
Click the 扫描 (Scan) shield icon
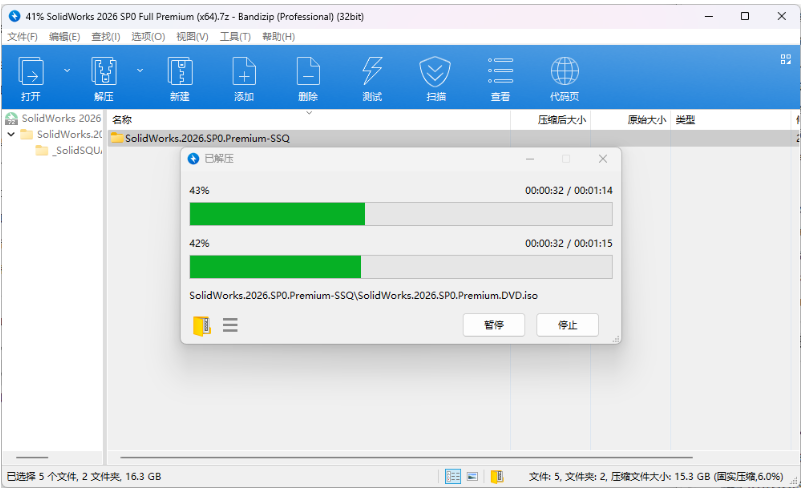click(435, 72)
